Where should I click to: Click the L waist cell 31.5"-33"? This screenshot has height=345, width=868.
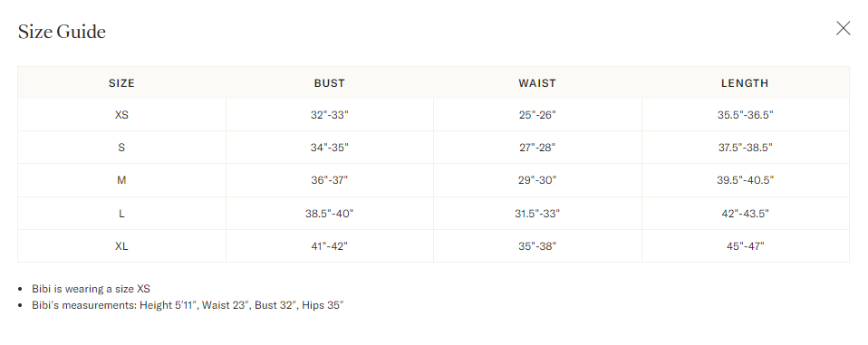point(537,214)
